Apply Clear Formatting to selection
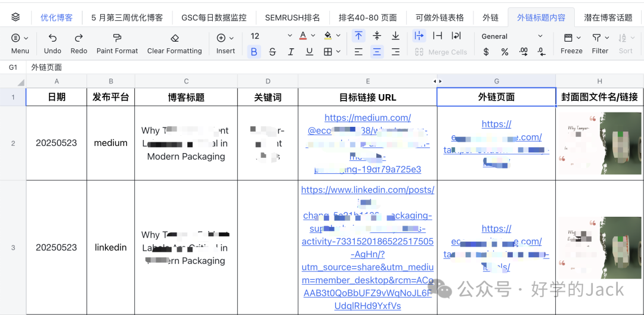The width and height of the screenshot is (644, 315). 175,44
